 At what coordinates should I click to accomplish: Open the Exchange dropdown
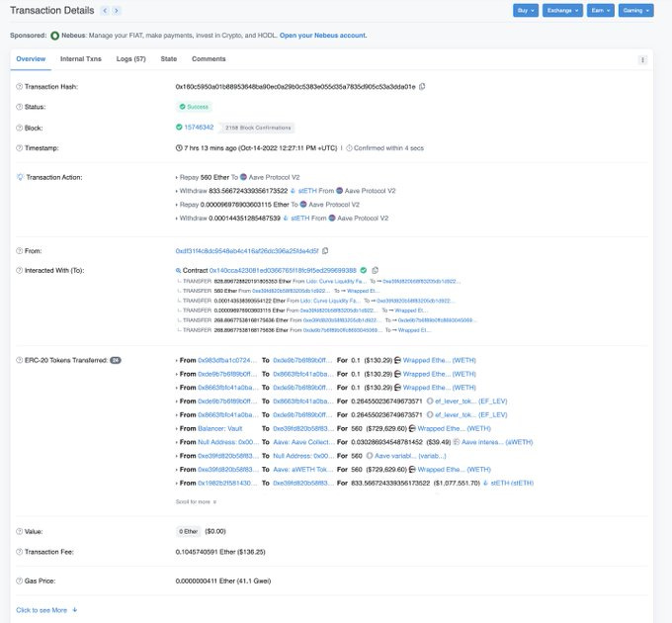562,10
